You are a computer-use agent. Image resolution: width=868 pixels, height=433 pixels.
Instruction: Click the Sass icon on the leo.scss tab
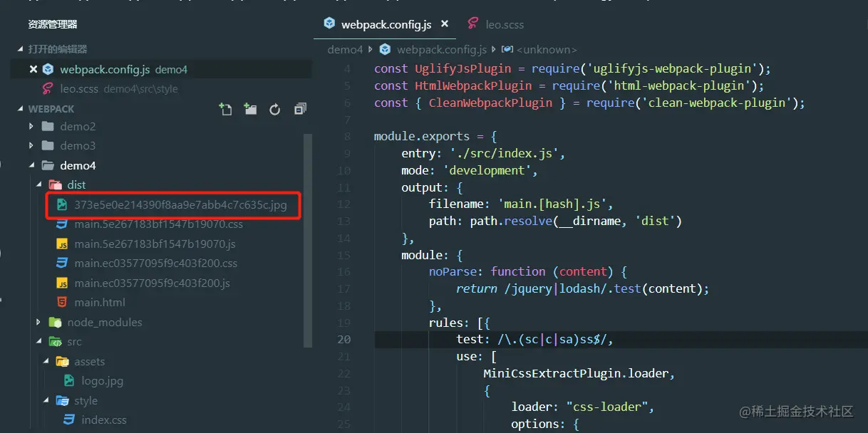coord(472,24)
